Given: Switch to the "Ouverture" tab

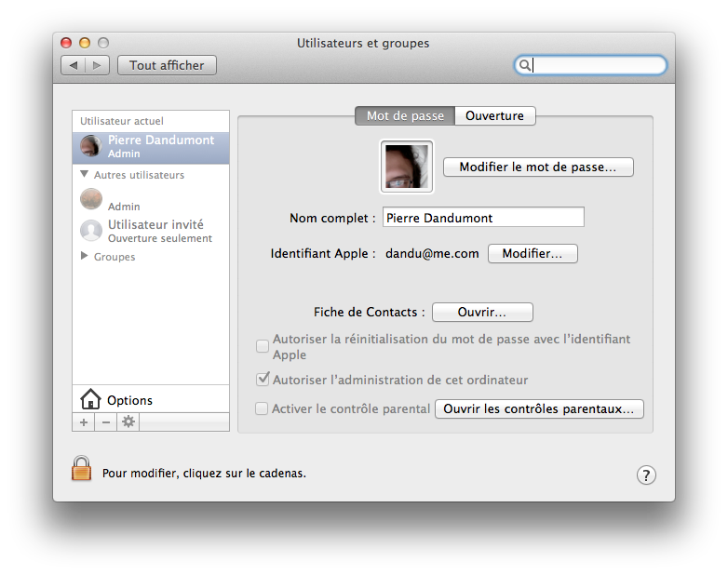Looking at the screenshot, I should point(495,116).
